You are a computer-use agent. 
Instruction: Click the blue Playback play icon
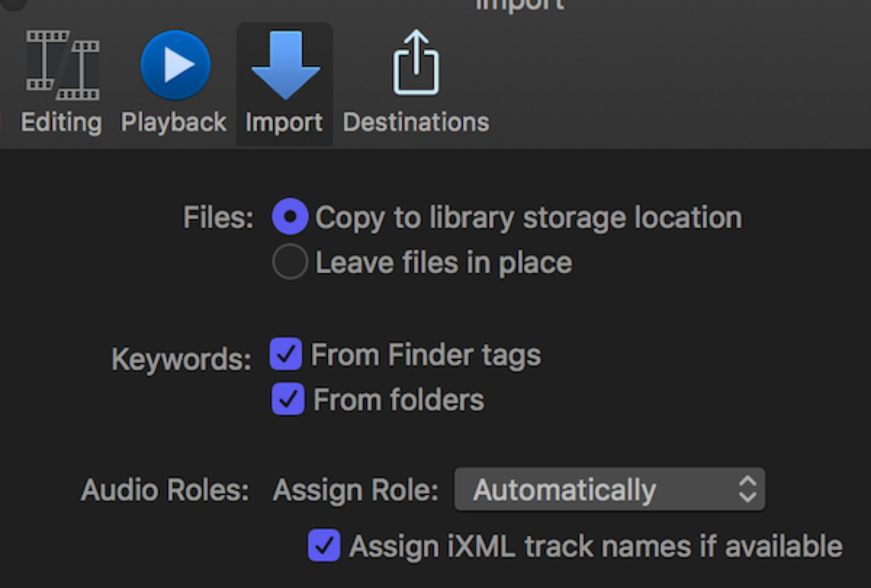click(x=175, y=65)
